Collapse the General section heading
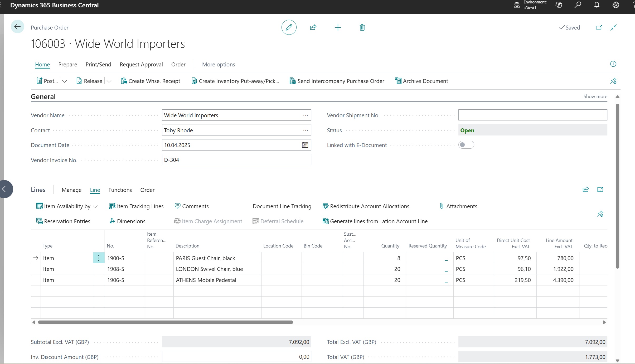 click(x=43, y=96)
